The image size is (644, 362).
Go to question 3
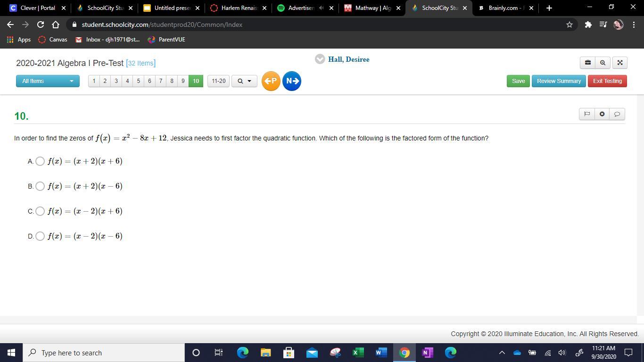pos(116,81)
